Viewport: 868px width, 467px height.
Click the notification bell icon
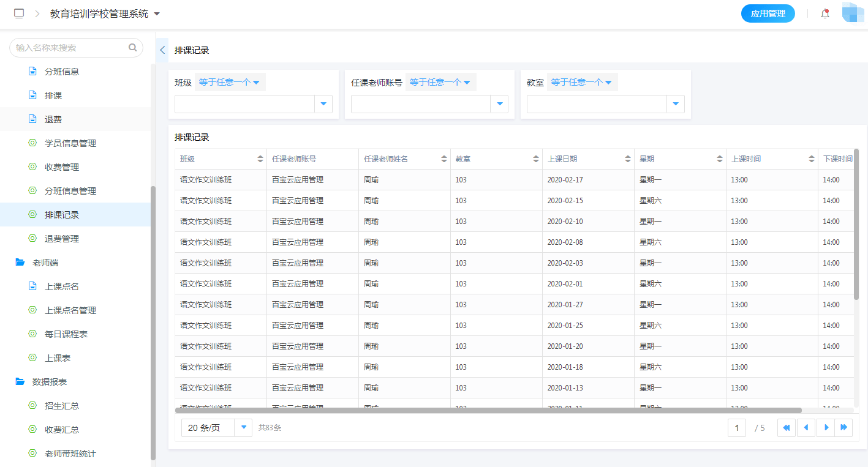pos(825,13)
